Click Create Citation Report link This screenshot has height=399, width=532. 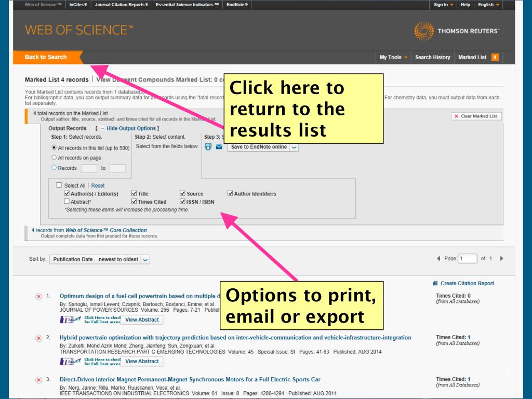[x=467, y=283]
